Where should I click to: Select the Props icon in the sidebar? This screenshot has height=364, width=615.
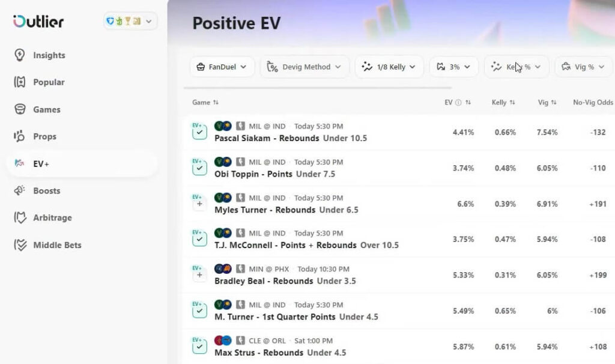tap(19, 136)
